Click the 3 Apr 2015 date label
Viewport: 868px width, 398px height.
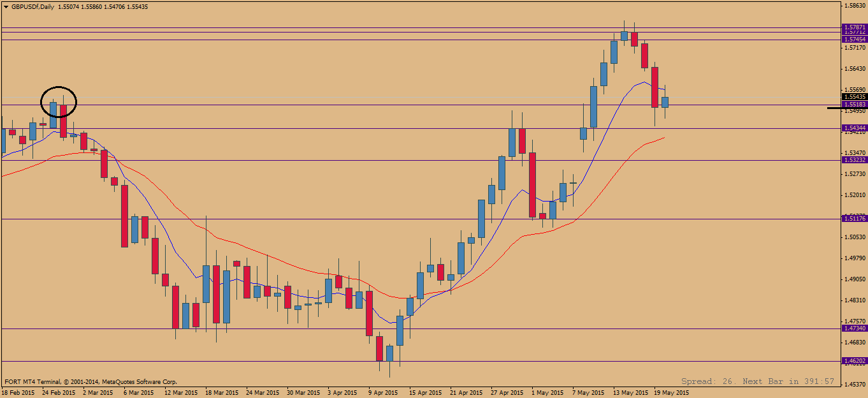coord(343,393)
